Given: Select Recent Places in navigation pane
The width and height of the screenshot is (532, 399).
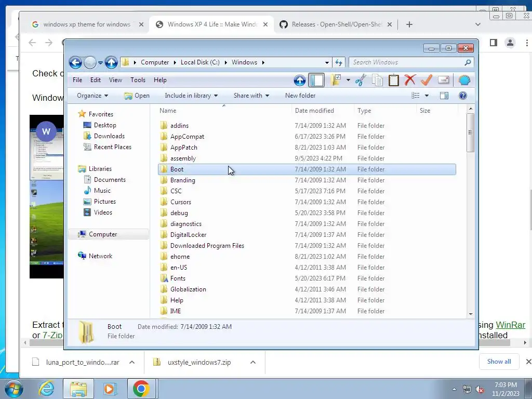Looking at the screenshot, I should [112, 147].
